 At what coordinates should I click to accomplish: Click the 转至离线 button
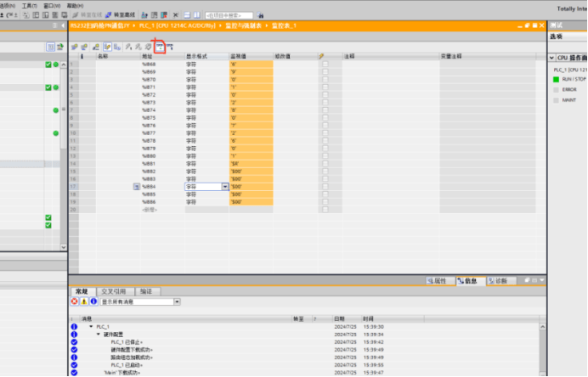120,15
